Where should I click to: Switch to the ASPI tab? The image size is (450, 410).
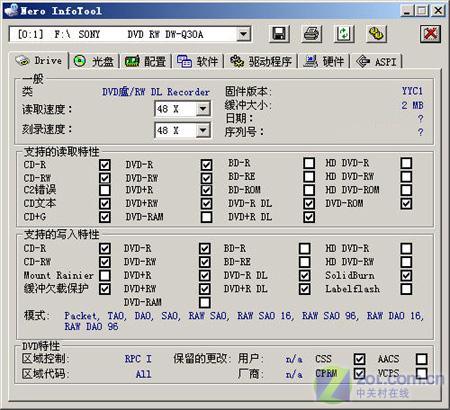tap(377, 61)
